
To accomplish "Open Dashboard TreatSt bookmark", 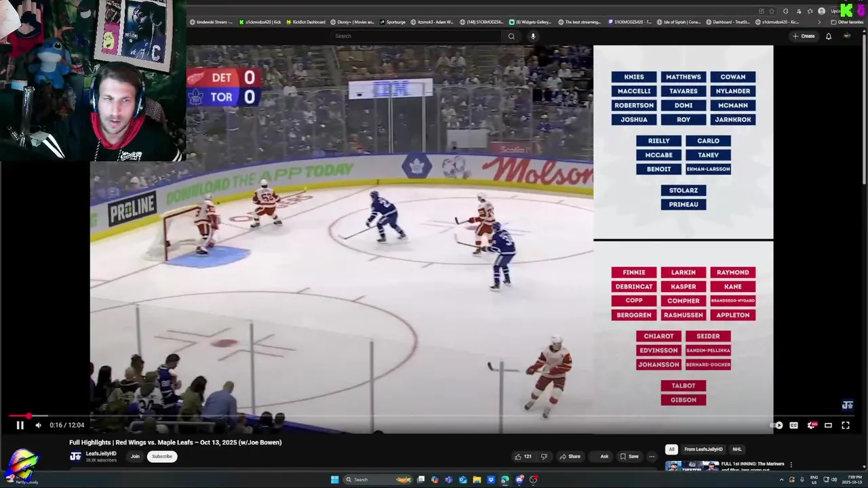I will tap(728, 22).
